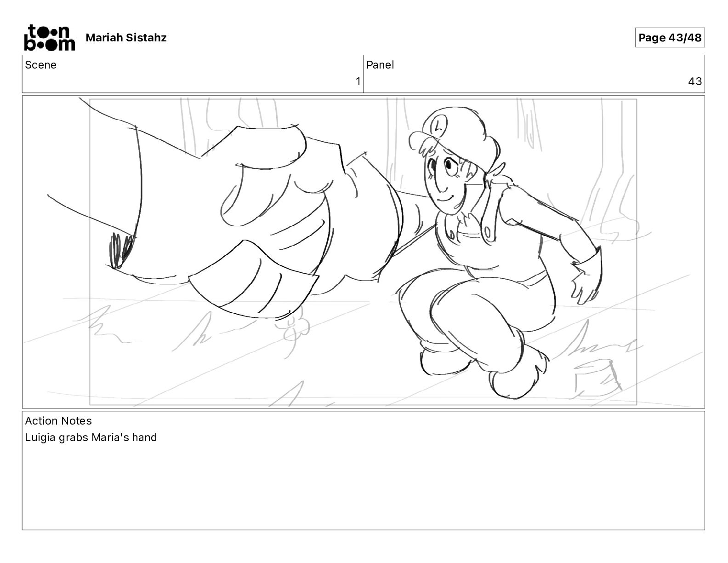
Task: Click the Toon Boom logo
Action: click(49, 37)
